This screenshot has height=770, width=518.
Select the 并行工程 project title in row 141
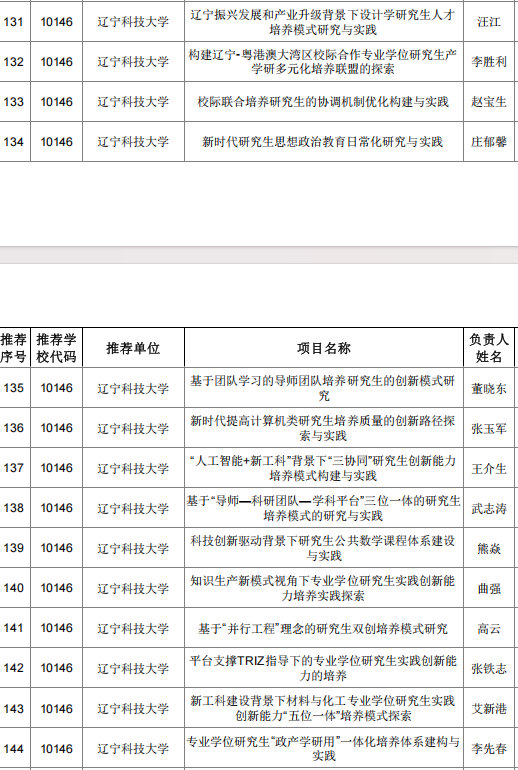pyautogui.click(x=324, y=629)
